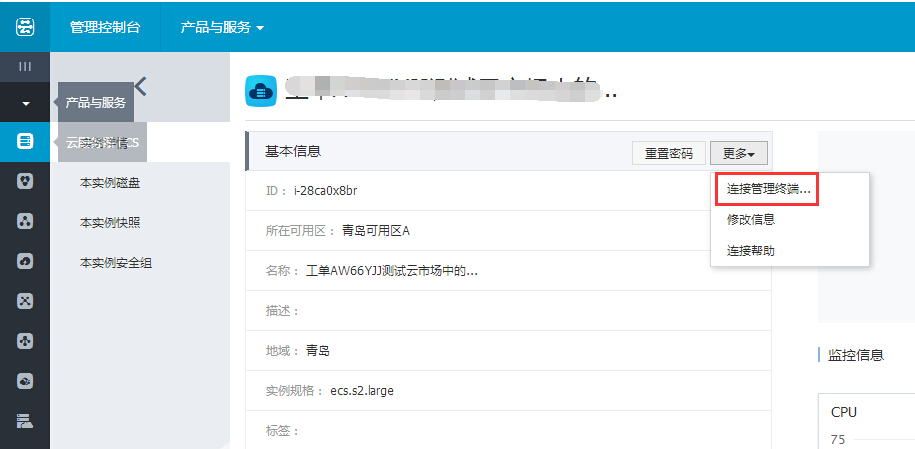Open 本实例快照 in the side menu
The height and width of the screenshot is (449, 915).
coord(109,223)
